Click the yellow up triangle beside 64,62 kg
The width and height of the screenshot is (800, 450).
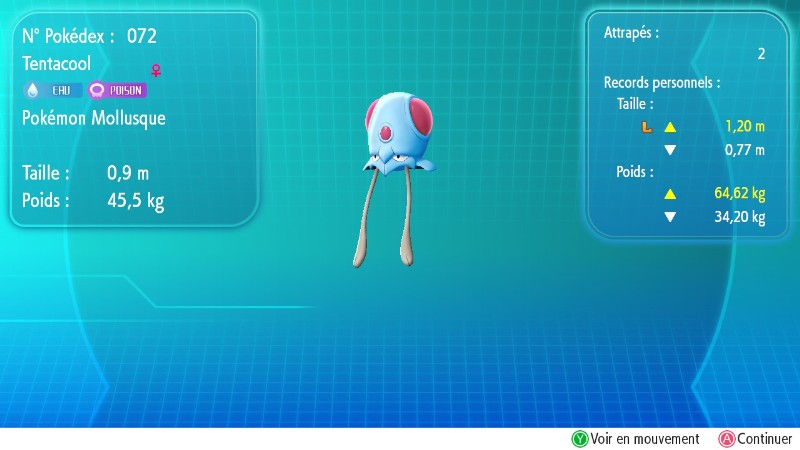(670, 194)
